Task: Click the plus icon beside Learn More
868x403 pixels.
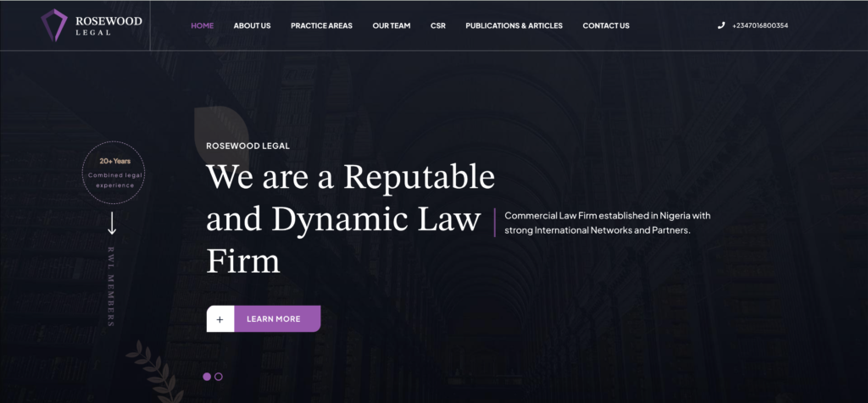Action: (x=220, y=319)
